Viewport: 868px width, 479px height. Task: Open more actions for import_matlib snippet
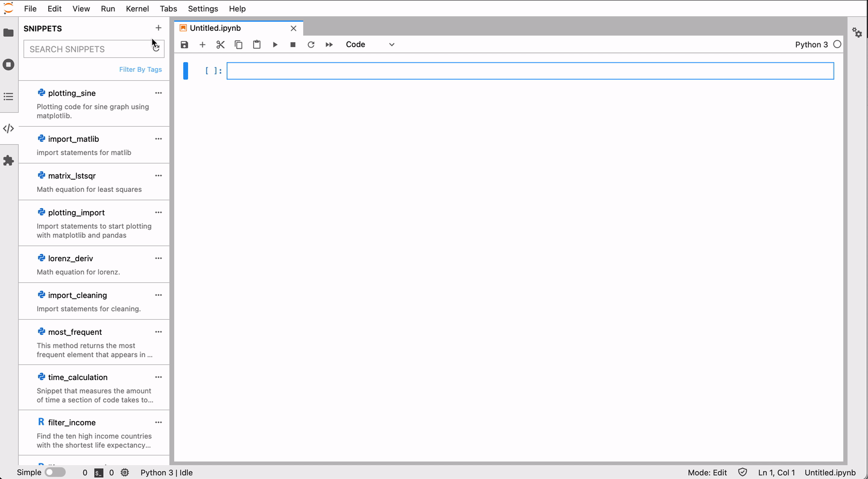pos(159,139)
